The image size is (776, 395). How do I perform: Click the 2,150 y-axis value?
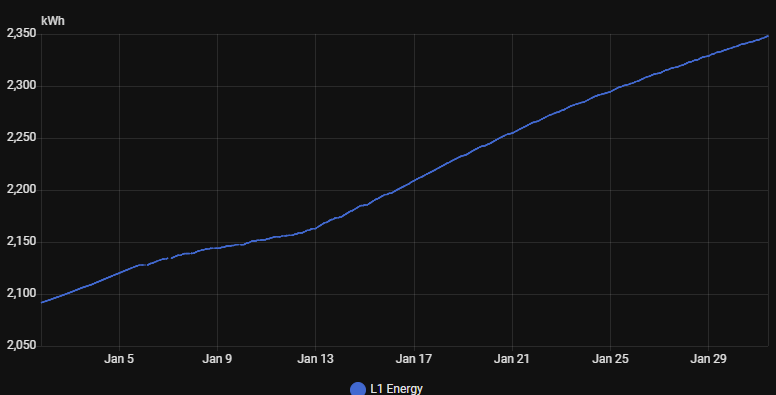pos(21,241)
